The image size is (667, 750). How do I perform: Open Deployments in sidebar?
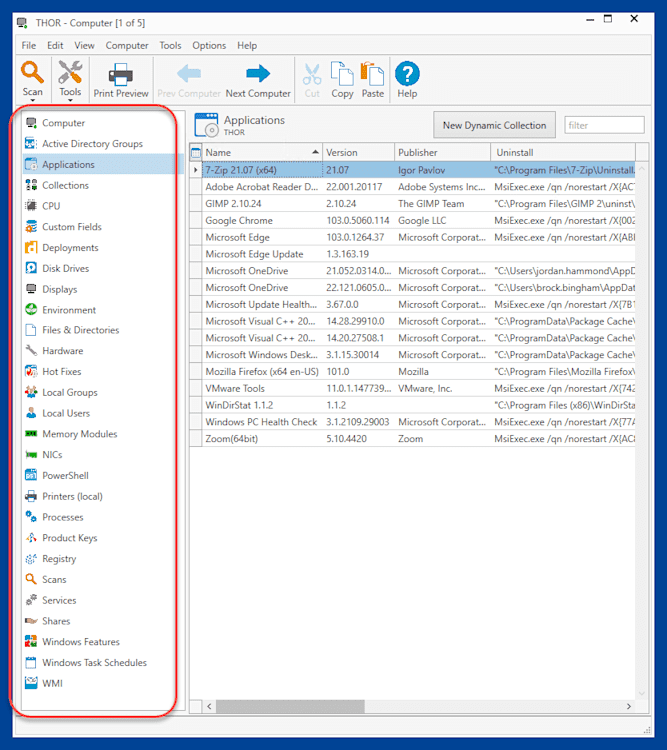coord(70,248)
